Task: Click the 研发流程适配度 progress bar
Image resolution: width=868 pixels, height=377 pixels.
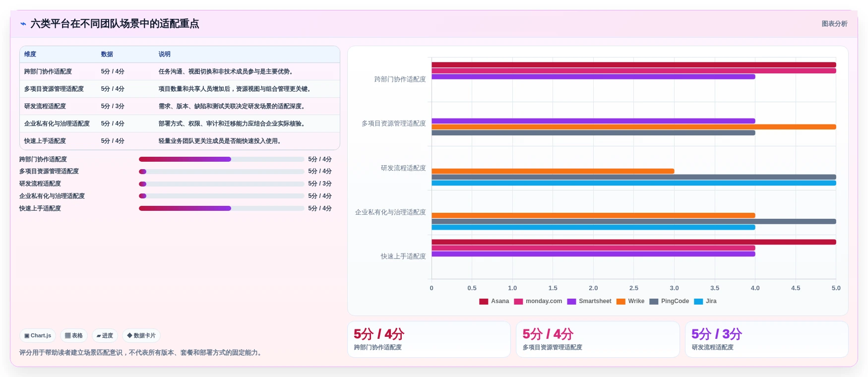Action: point(222,184)
